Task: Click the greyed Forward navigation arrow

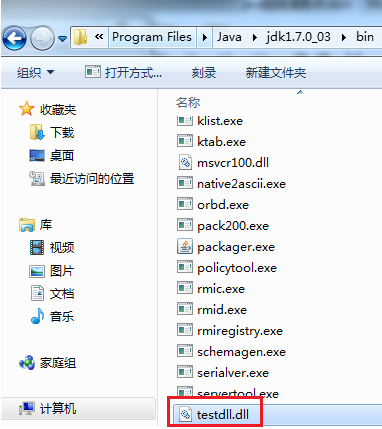Action: click(42, 38)
